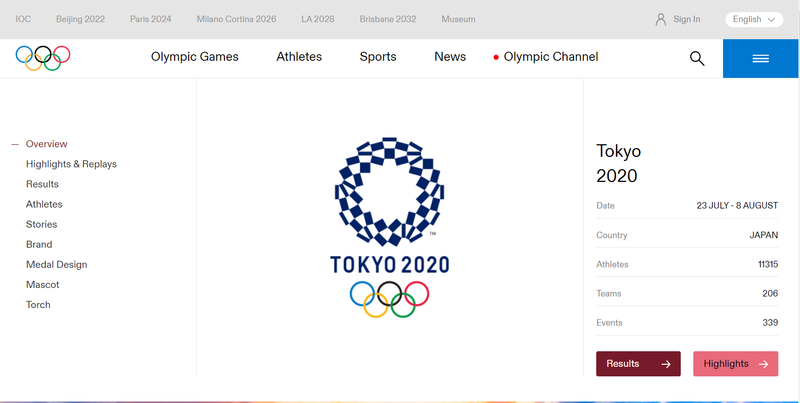Open the Olympic Channel menu item

pyautogui.click(x=551, y=57)
